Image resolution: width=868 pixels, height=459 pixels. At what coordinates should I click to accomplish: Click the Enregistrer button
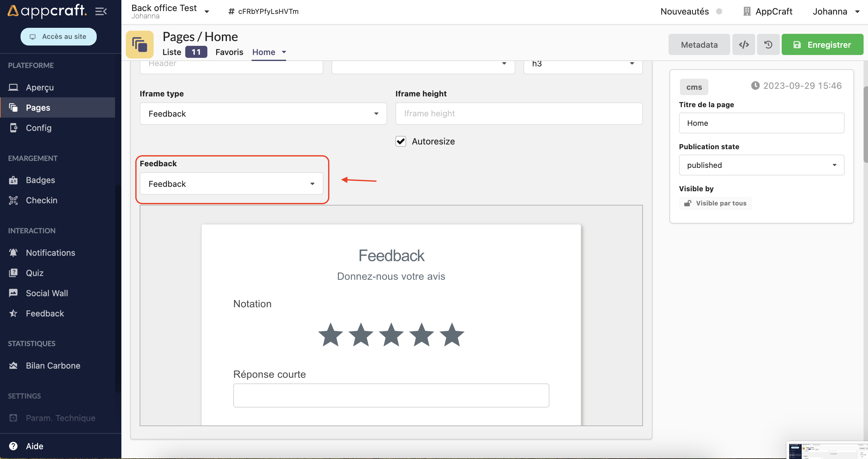click(822, 45)
